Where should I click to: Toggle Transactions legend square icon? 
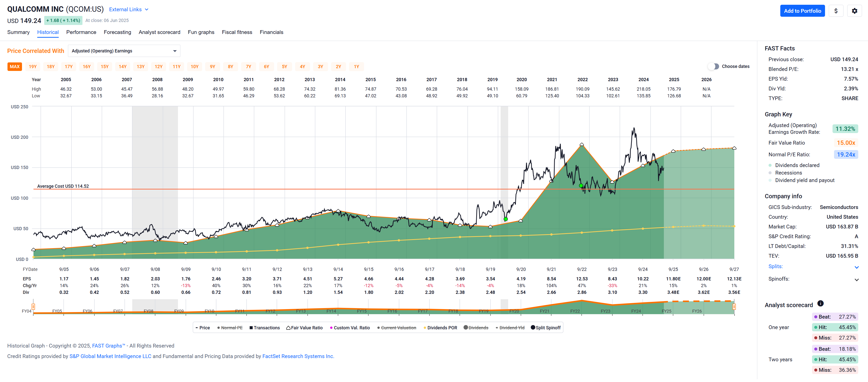[251, 328]
